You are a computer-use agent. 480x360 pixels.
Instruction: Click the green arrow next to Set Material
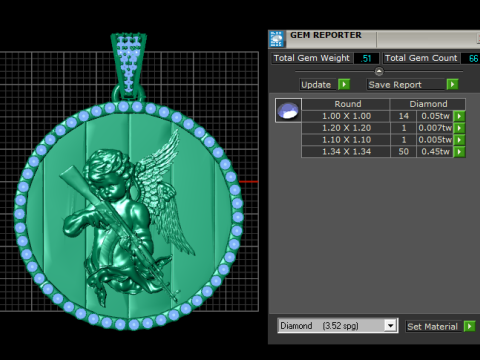pos(469,326)
